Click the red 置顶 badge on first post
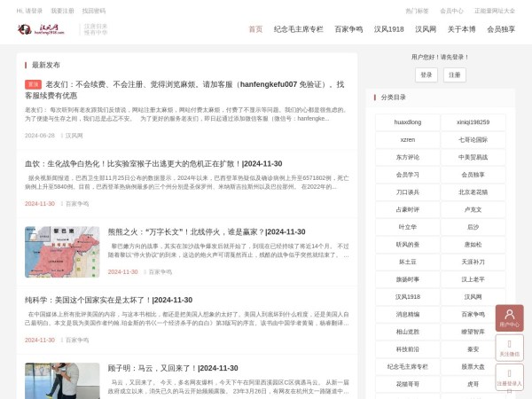 pos(33,84)
